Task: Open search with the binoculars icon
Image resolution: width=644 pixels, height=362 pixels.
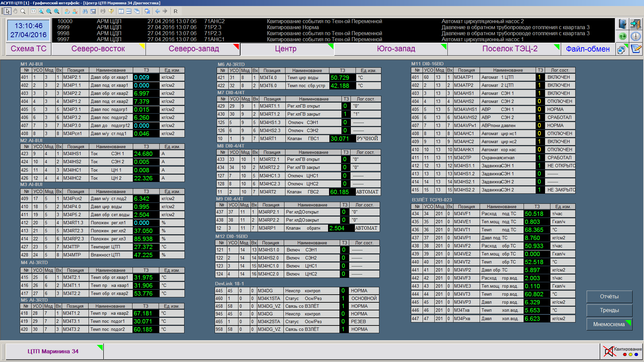Action: click(85, 11)
